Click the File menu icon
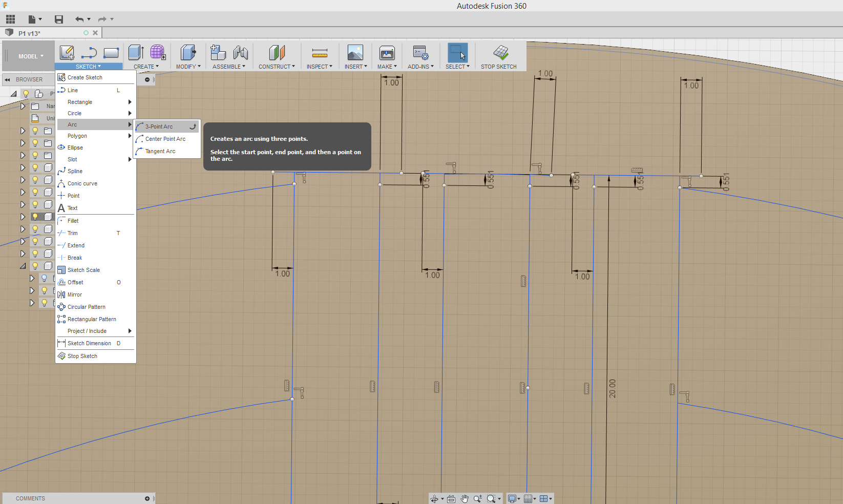Image resolution: width=843 pixels, height=504 pixels. coord(32,19)
